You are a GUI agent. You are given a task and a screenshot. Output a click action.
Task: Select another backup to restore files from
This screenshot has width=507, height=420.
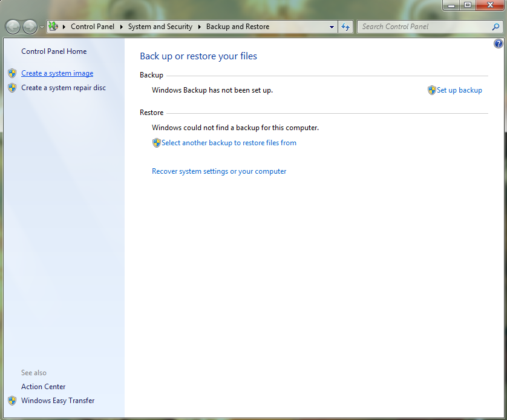pyautogui.click(x=229, y=143)
